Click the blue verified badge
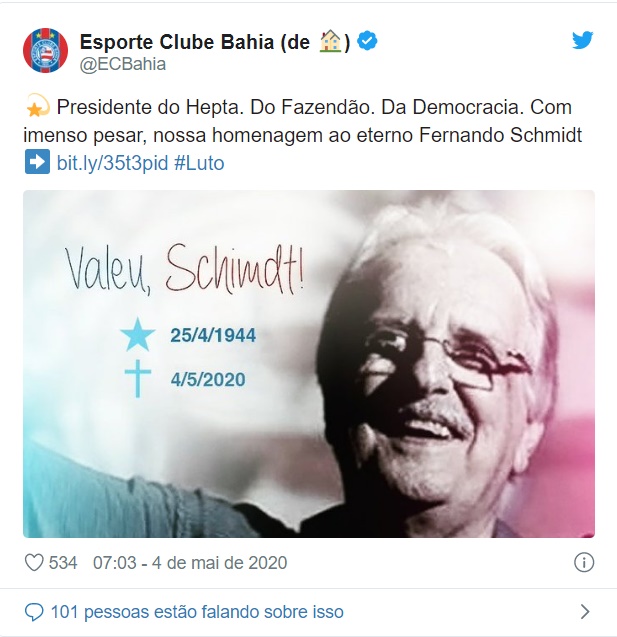Screen dimensions: 617x637 click(367, 41)
